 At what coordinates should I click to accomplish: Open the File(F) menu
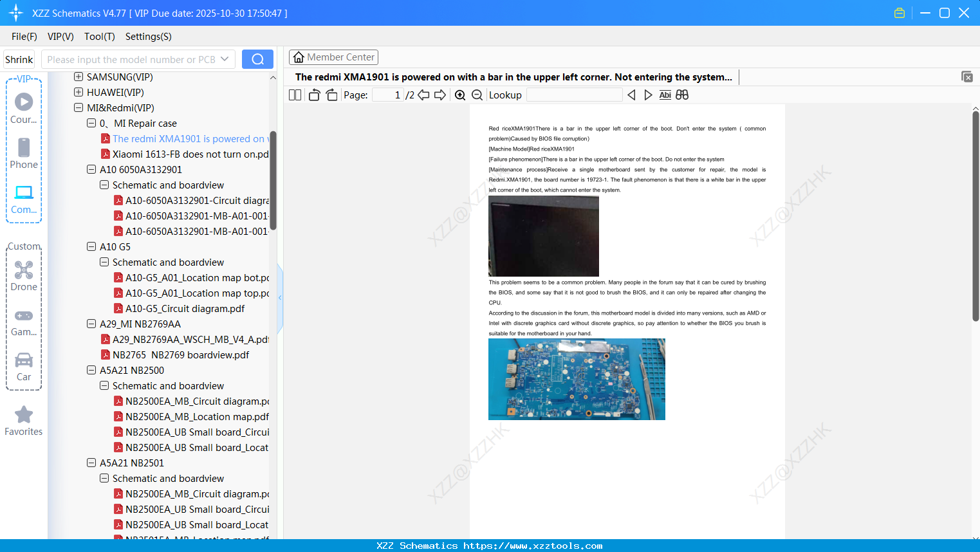point(24,37)
